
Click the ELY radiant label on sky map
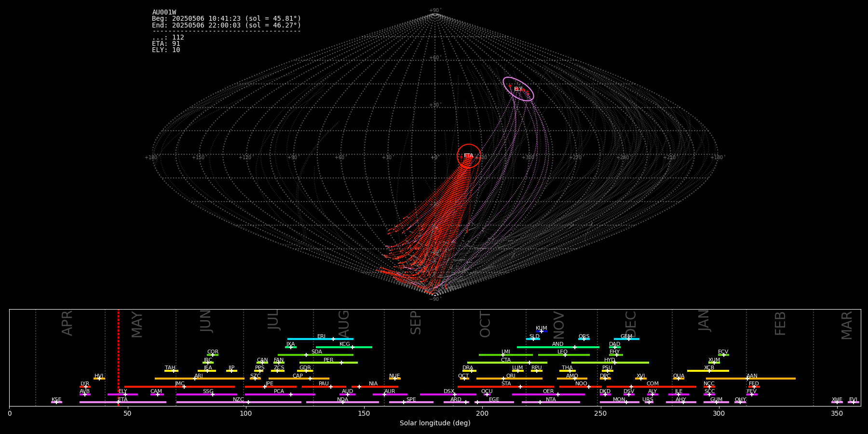click(x=518, y=89)
